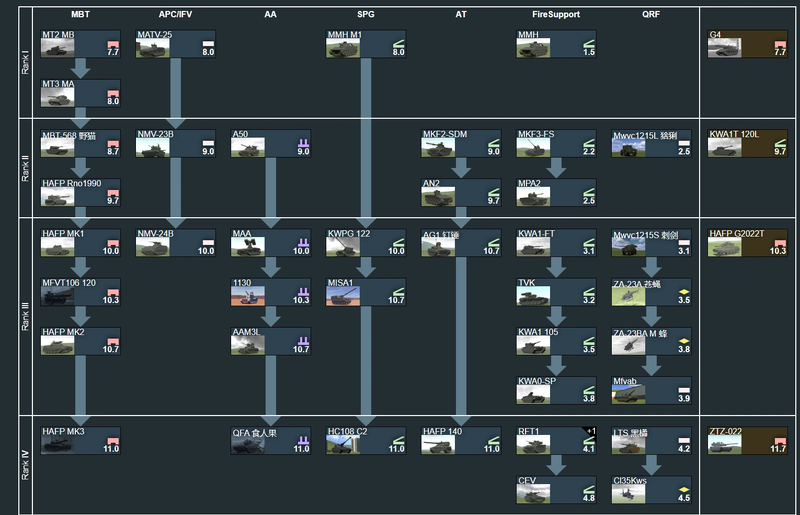Select the premium HAFP G2022T card
Viewport: 800px width, 515px height.
[747, 242]
